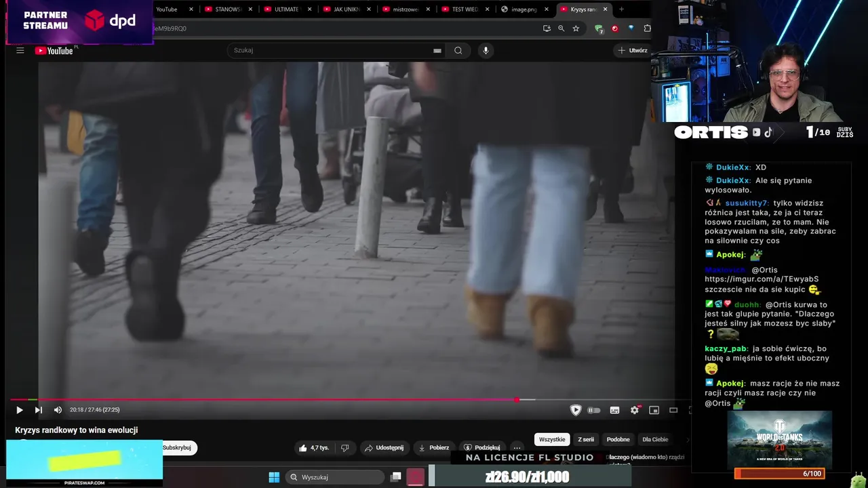
Task: Switch to miniplayer mode
Action: point(654,410)
